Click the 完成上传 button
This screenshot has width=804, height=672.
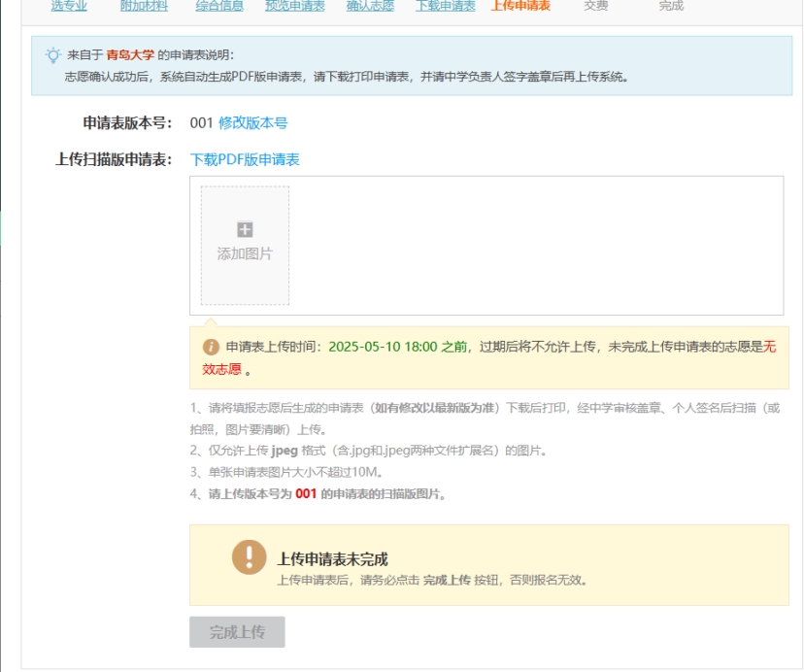tap(237, 632)
